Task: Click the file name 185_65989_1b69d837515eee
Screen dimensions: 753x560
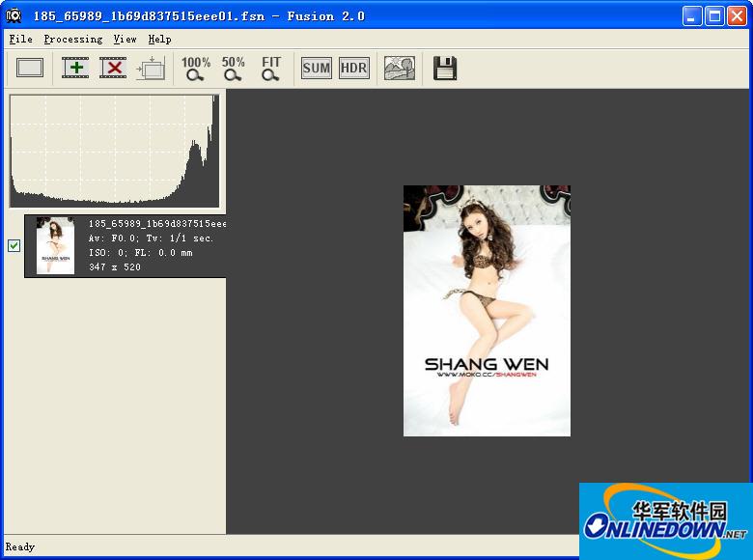Action: coord(157,223)
